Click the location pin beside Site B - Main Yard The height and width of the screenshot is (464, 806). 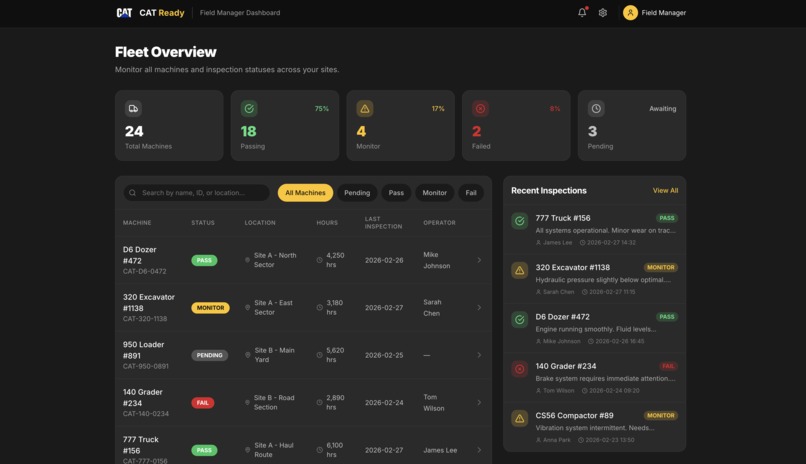point(247,355)
